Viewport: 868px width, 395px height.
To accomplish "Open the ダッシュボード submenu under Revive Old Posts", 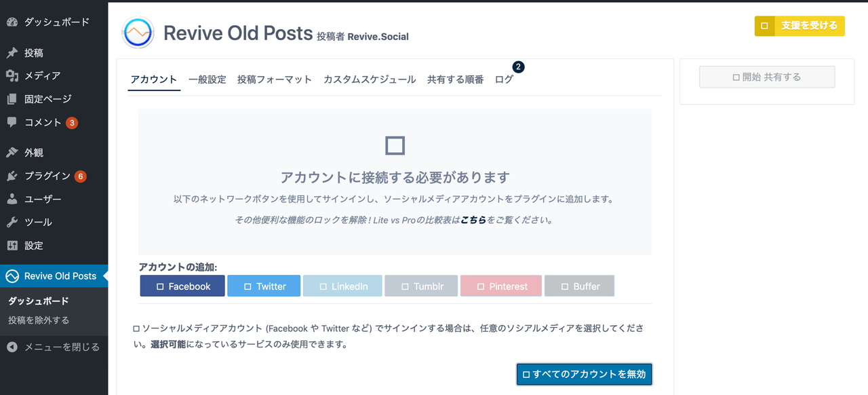I will click(x=39, y=301).
